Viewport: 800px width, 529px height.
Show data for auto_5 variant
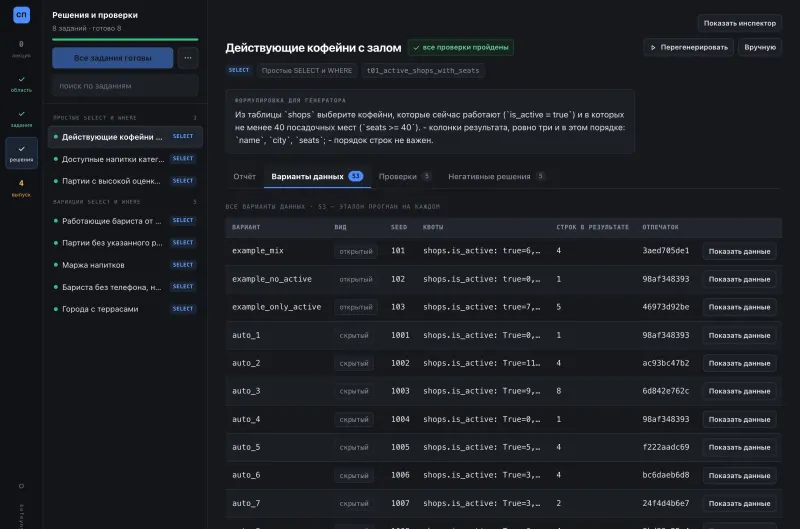coord(739,447)
